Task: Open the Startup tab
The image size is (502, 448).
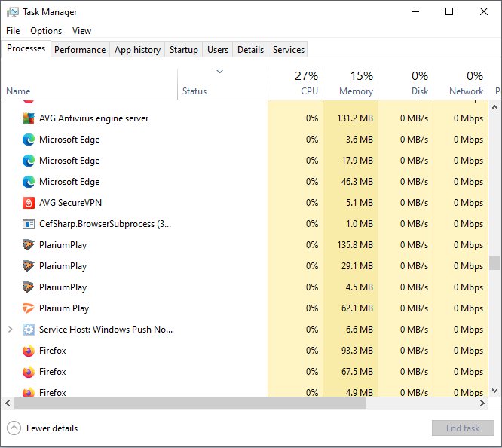Action: [x=183, y=50]
